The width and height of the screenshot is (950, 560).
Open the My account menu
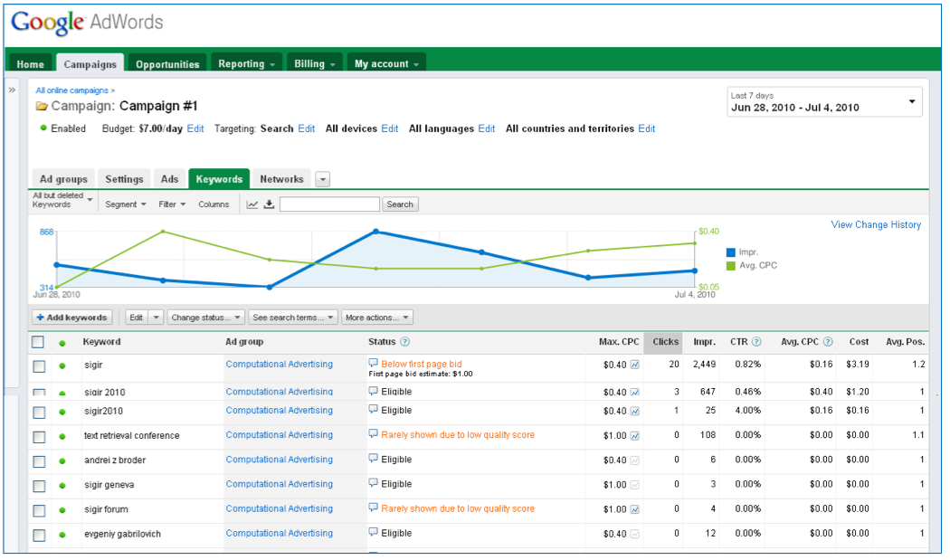(386, 63)
